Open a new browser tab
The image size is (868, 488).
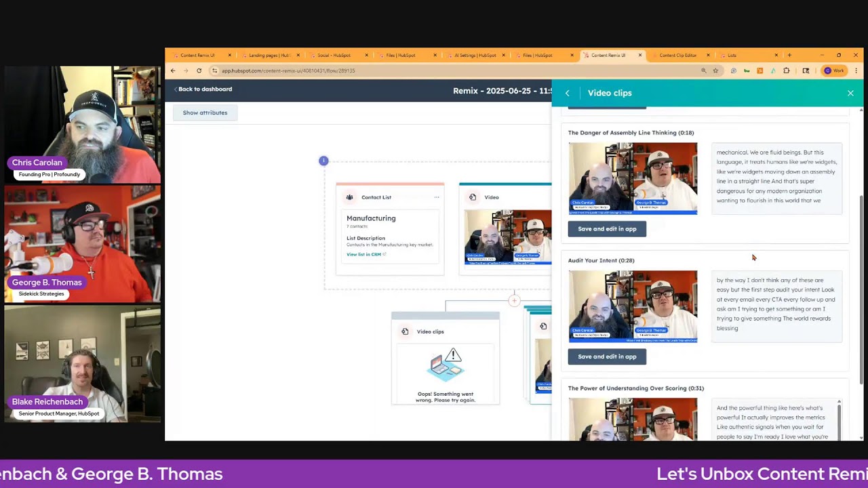[789, 55]
